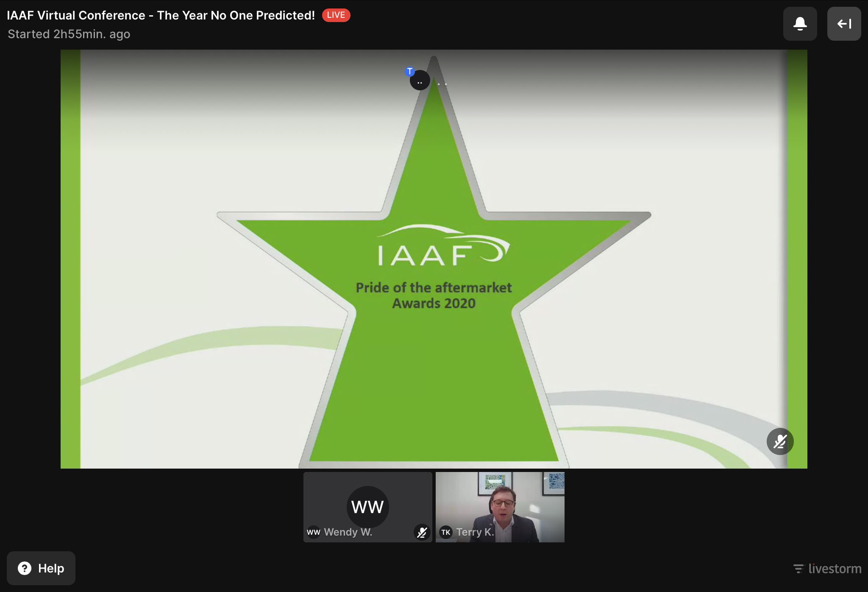Click the 'Wendy W.' name label
Screen dimensions: 868x592
348,532
